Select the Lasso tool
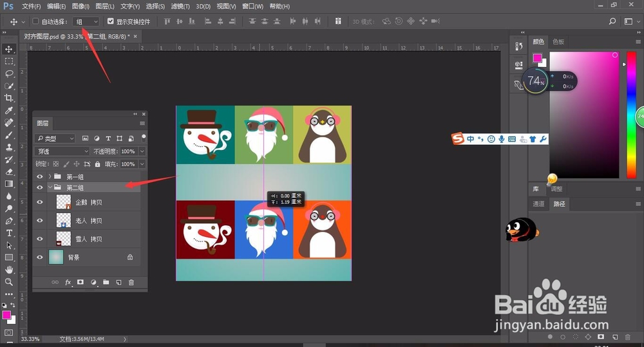The image size is (644, 347). point(8,74)
